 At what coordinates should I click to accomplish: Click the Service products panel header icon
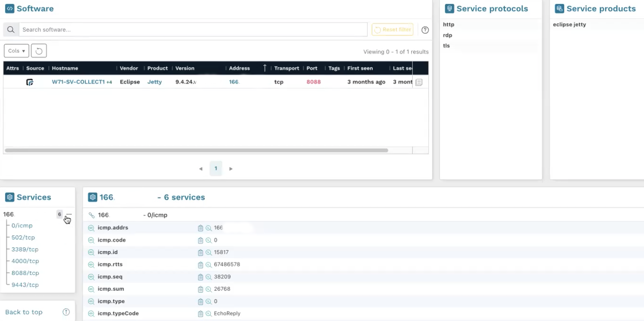[x=559, y=8]
